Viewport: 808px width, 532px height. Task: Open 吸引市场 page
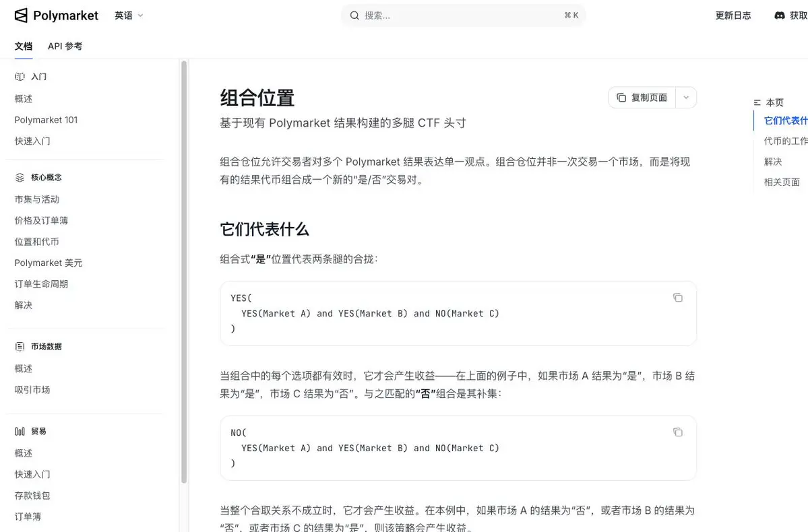coord(32,390)
